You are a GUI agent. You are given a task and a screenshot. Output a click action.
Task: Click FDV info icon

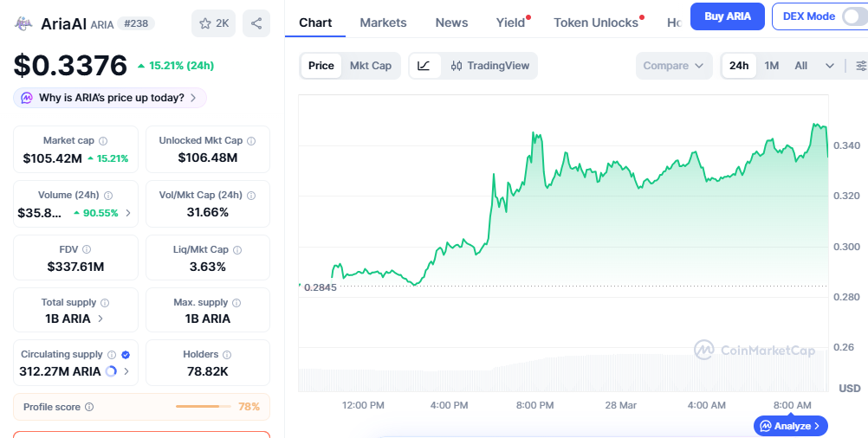[87, 249]
